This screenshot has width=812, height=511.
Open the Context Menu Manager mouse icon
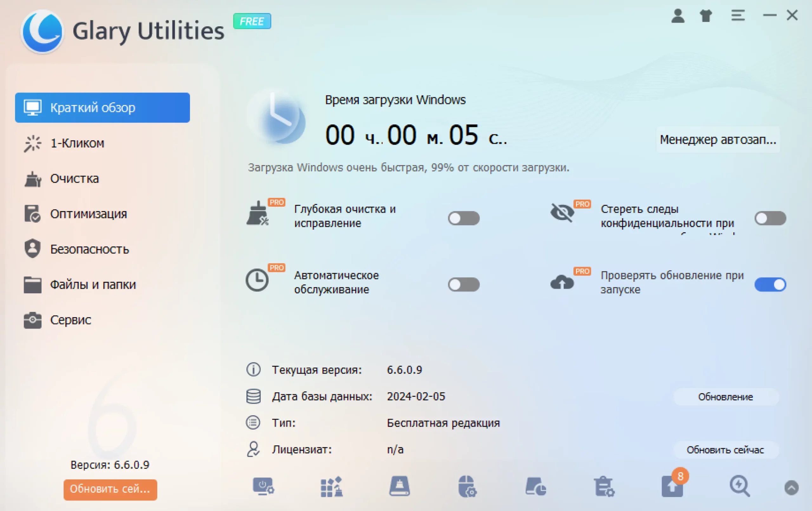click(467, 487)
